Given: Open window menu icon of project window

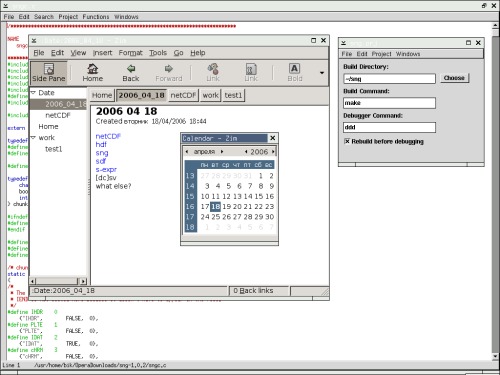Looking at the screenshot, I should [344, 43].
